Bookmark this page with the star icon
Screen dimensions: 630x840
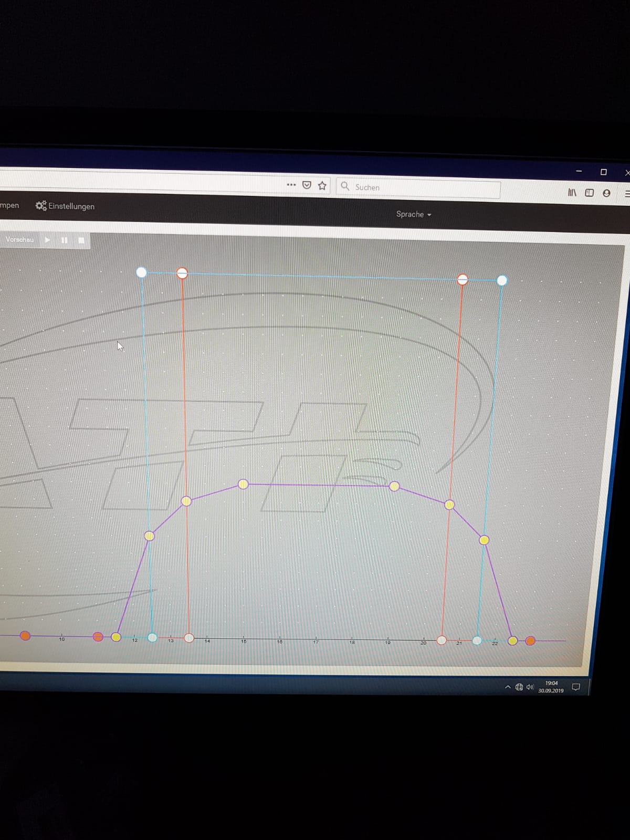322,185
